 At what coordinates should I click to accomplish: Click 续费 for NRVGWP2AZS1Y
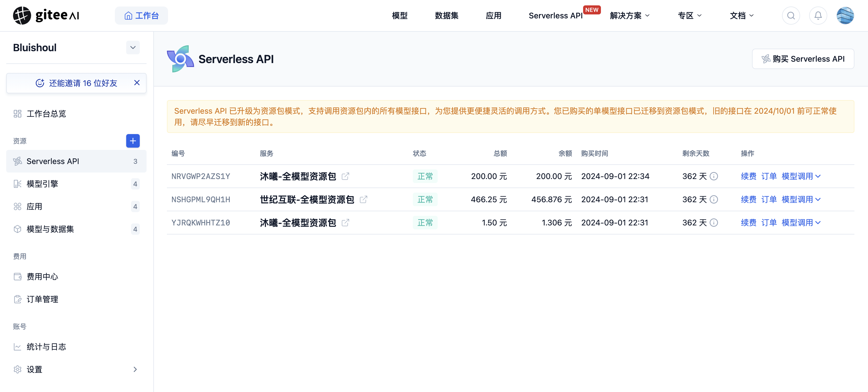[748, 176]
